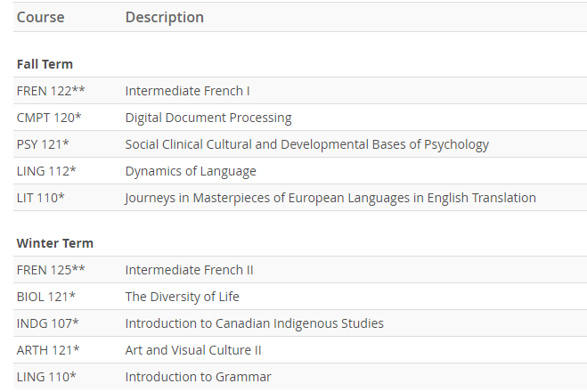Click Journeys in Masterpieces description text

pos(330,198)
